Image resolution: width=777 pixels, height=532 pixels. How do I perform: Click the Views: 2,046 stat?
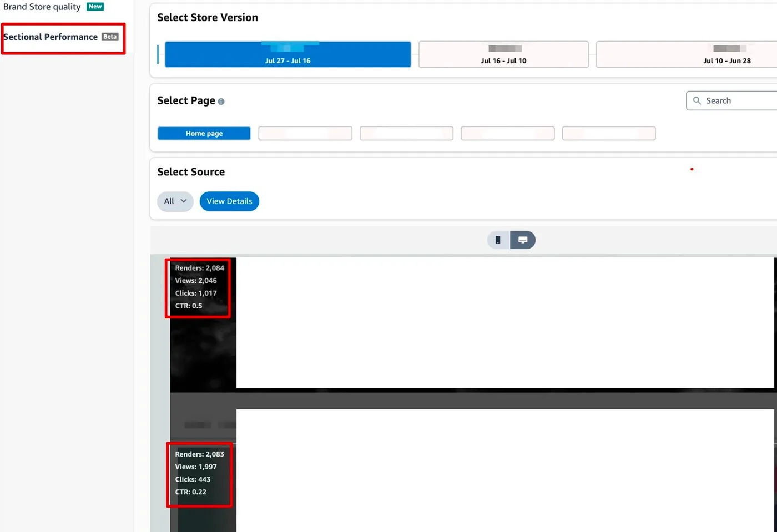pyautogui.click(x=196, y=281)
